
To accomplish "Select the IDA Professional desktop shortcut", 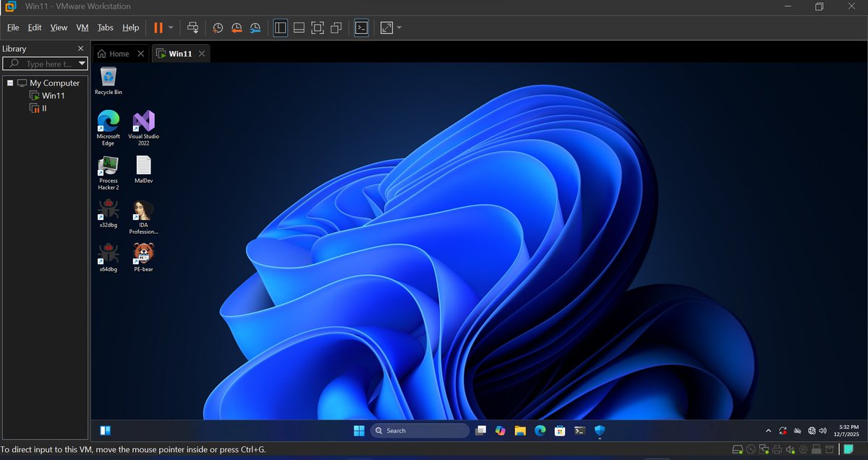I will coord(143,217).
